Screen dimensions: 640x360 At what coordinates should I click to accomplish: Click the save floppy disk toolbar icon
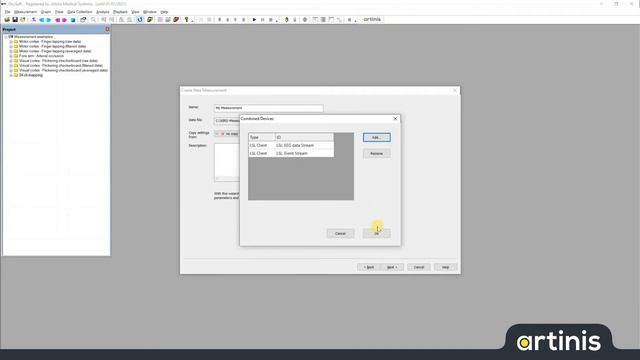pos(15,20)
